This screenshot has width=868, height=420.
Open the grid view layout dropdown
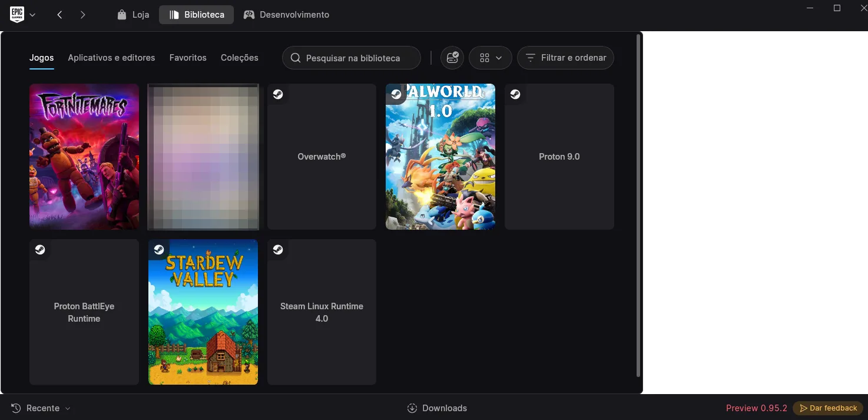pos(491,58)
